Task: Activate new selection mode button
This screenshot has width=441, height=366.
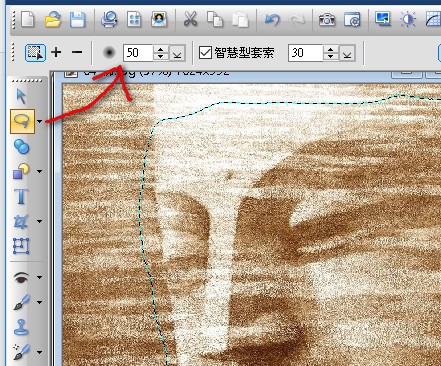Action: coord(35,53)
